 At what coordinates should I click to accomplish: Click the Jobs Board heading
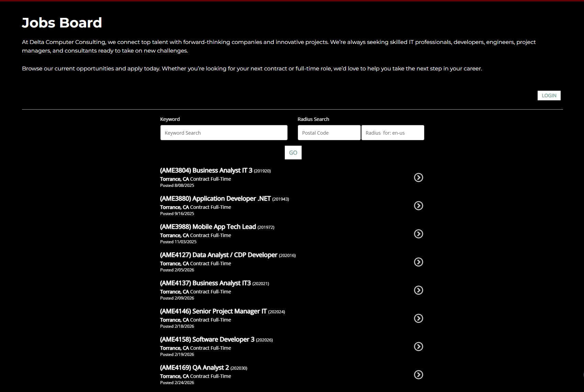(62, 23)
